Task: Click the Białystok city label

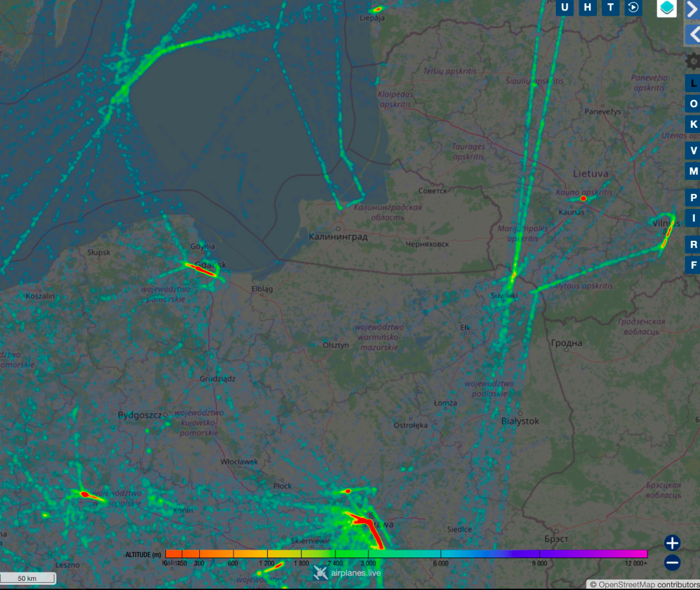Action: pos(520,421)
